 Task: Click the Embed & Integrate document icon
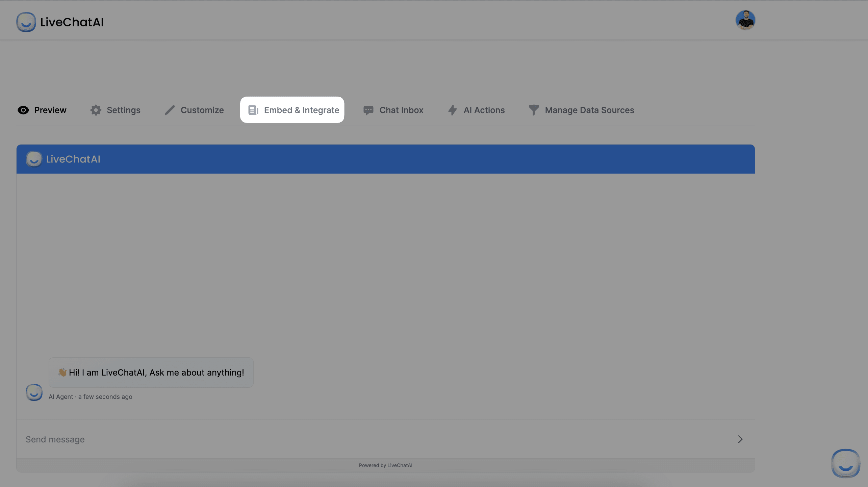[253, 110]
